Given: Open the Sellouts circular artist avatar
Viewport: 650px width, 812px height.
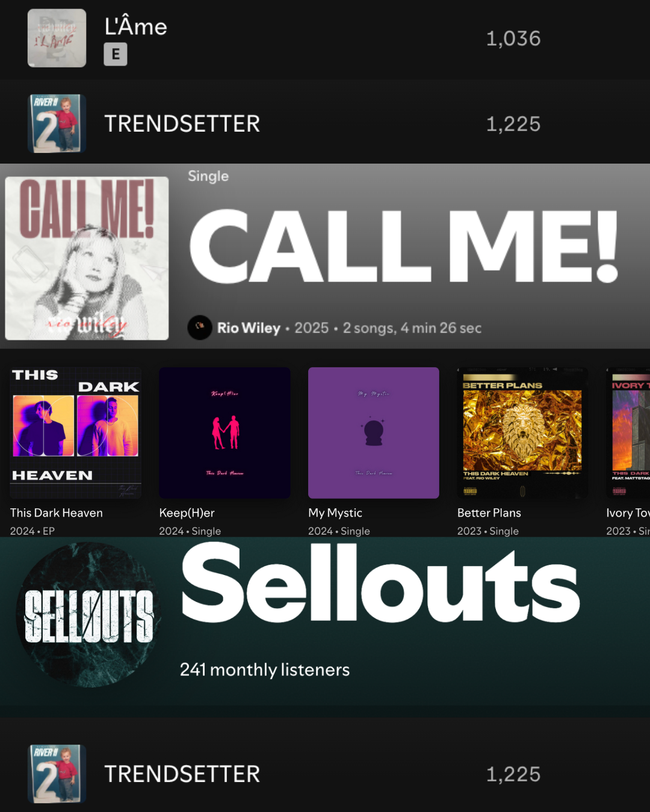Looking at the screenshot, I should [x=88, y=615].
